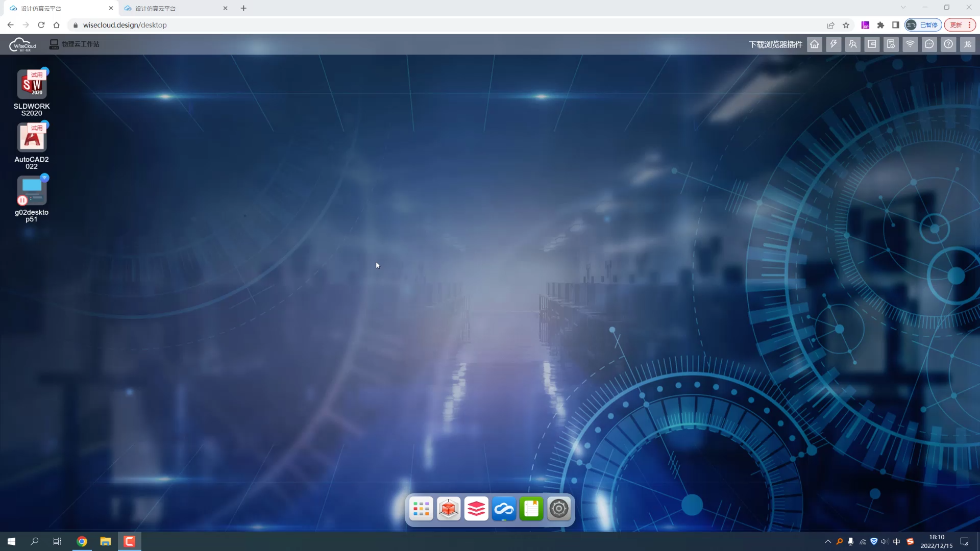Viewport: 980px width, 551px height.
Task: Open the tab search chevron in title bar
Action: pos(903,8)
